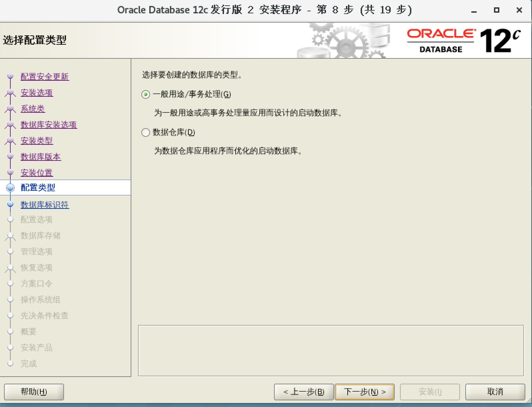Go to 数据库版本 step link
Image resolution: width=532 pixels, height=407 pixels.
coord(41,157)
